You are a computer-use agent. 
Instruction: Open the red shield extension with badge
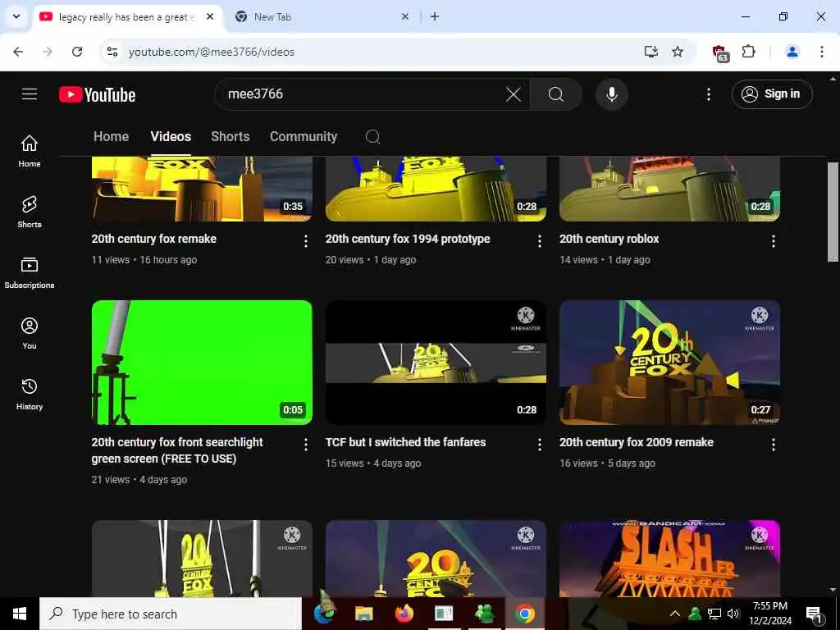[x=720, y=53]
